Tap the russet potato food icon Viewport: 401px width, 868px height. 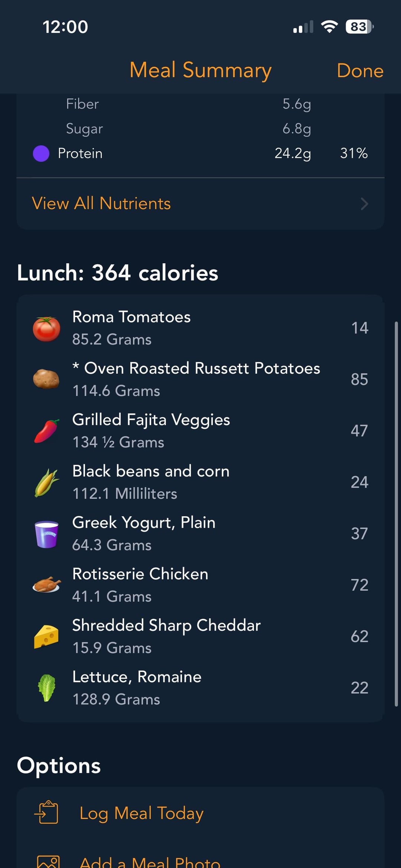coord(46,379)
